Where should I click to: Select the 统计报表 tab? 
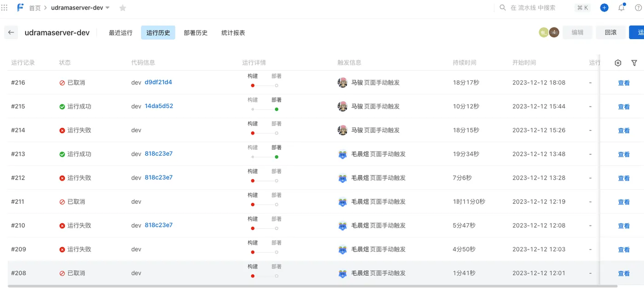point(233,33)
